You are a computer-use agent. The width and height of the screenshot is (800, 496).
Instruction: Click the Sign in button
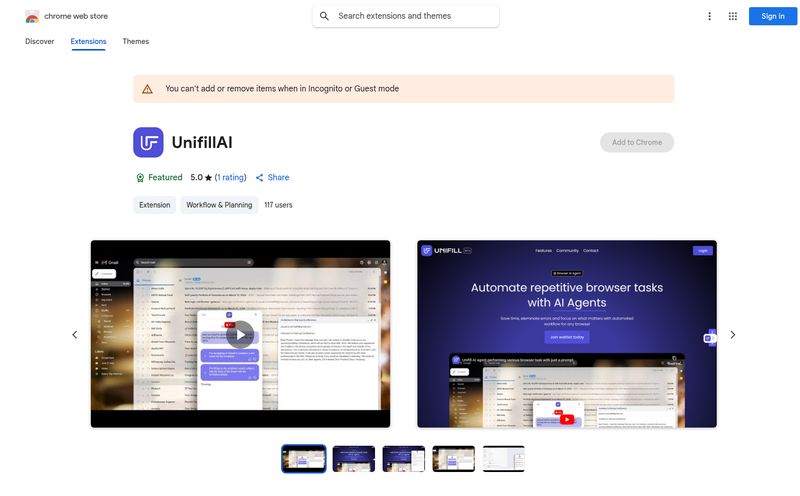[x=772, y=16]
